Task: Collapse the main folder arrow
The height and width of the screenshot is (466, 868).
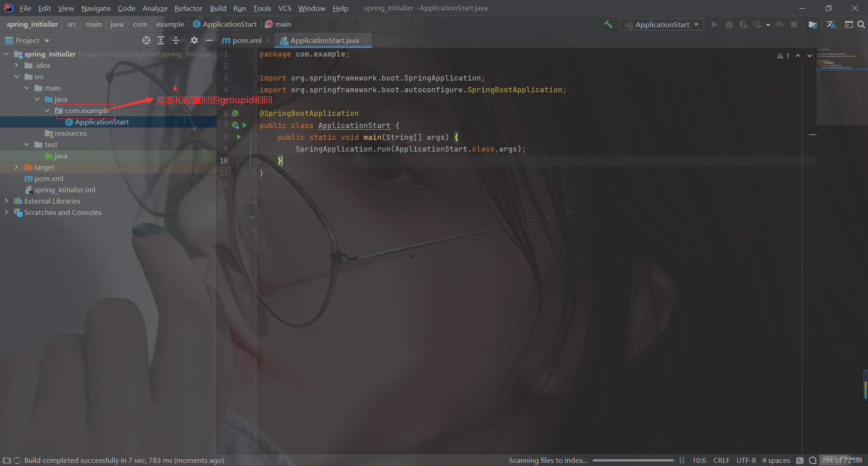Action: pyautogui.click(x=27, y=88)
